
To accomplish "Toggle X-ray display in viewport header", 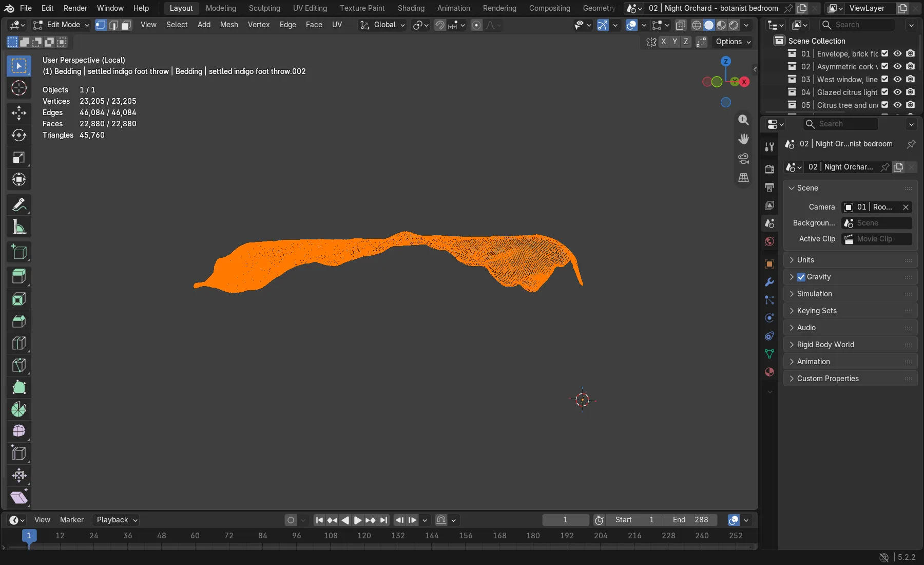I will (x=681, y=25).
